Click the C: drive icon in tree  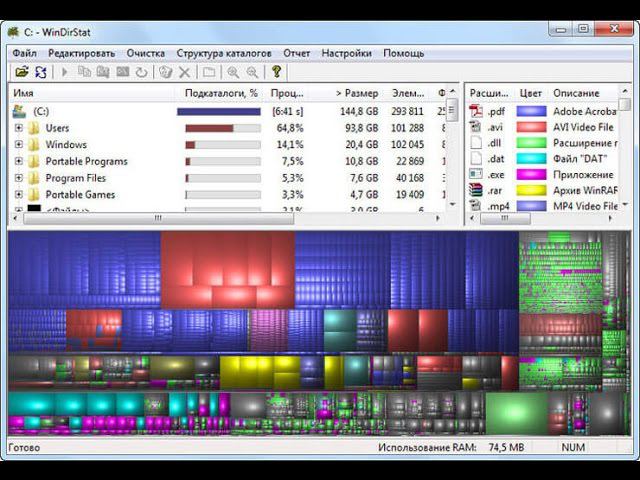coord(20,111)
